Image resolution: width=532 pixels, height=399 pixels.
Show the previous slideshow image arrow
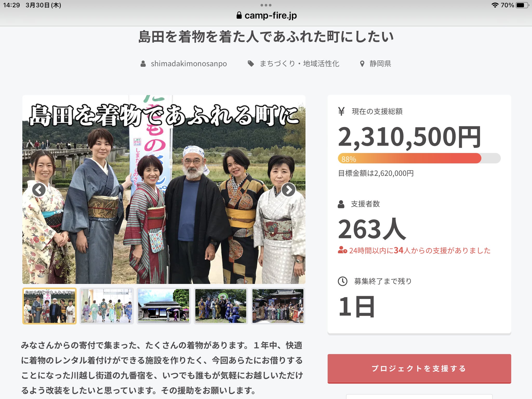click(x=39, y=190)
